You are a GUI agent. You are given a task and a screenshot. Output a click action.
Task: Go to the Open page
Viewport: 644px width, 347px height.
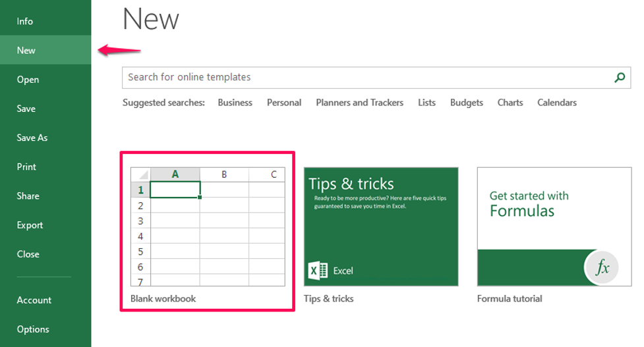(x=28, y=80)
